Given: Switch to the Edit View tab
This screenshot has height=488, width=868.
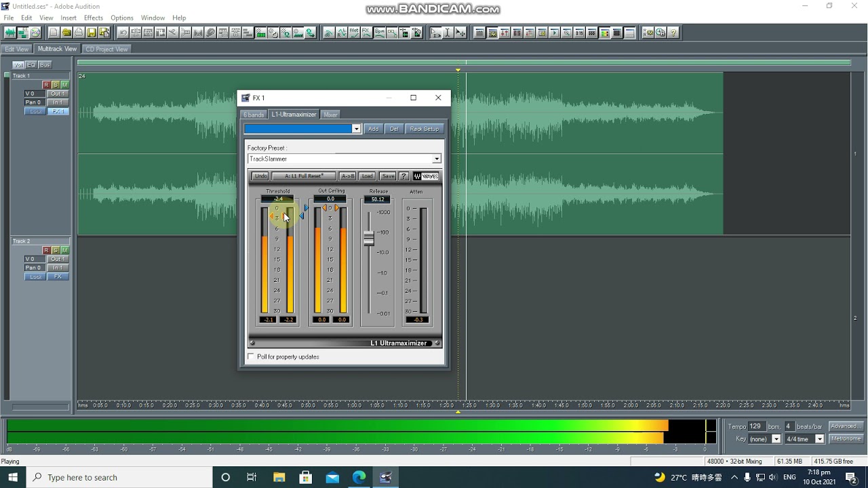Looking at the screenshot, I should [17, 49].
